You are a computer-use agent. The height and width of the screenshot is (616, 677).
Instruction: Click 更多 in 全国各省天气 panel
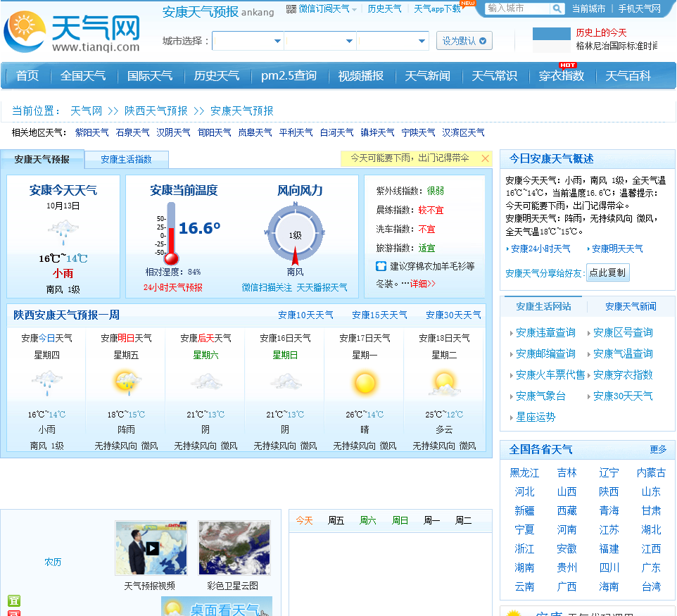point(658,450)
